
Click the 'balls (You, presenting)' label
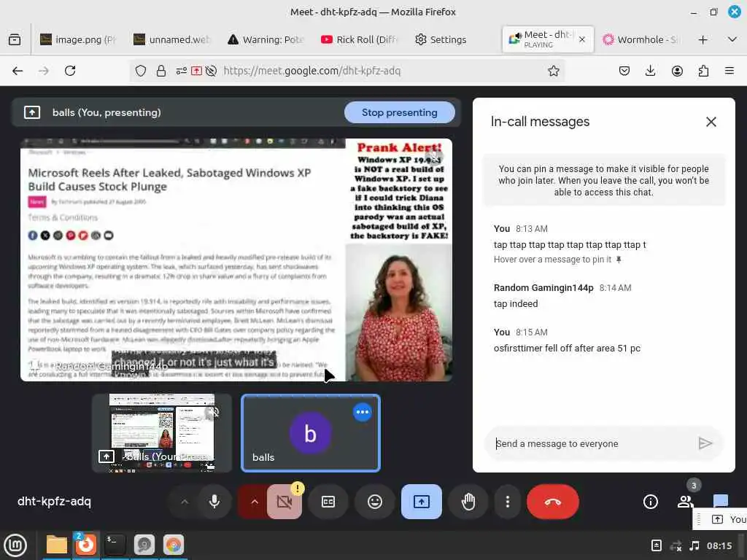click(107, 112)
